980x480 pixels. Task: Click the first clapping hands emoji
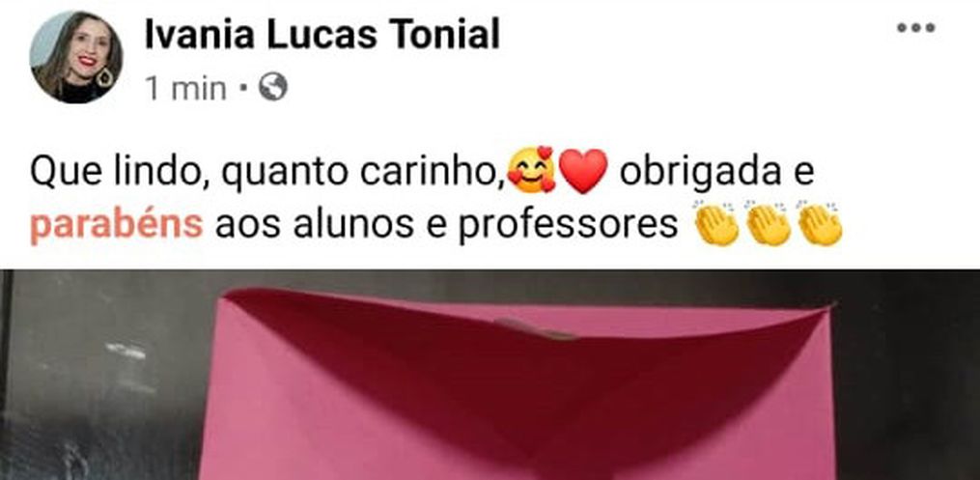(x=716, y=224)
